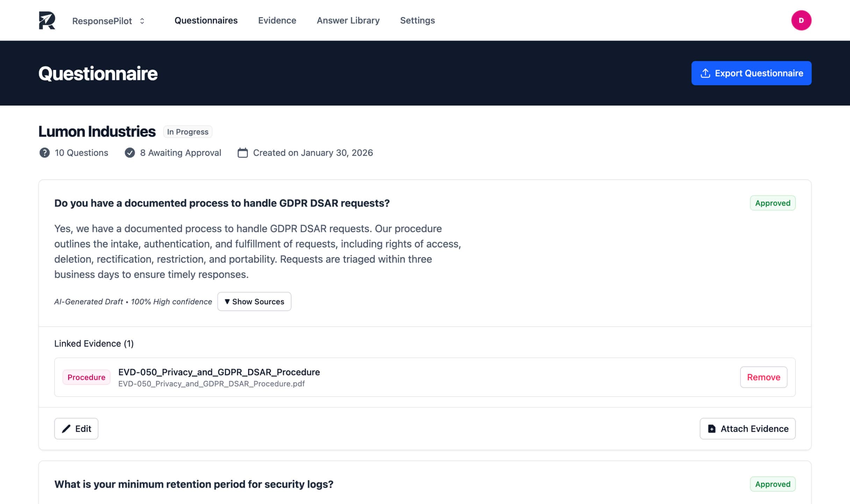Expand Show Sources for GDPR answer
This screenshot has width=850, height=504.
tap(254, 302)
